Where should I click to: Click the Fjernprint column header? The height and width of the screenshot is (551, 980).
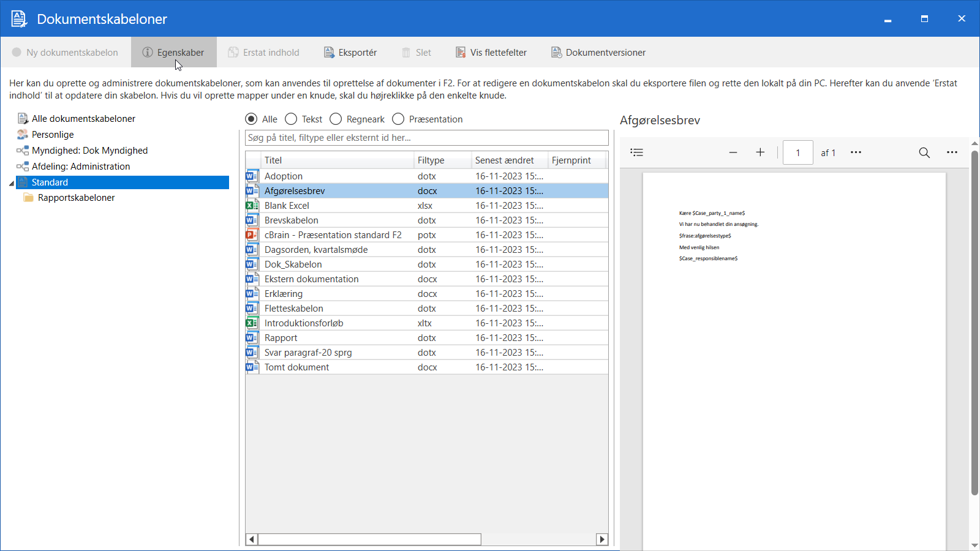(x=576, y=160)
